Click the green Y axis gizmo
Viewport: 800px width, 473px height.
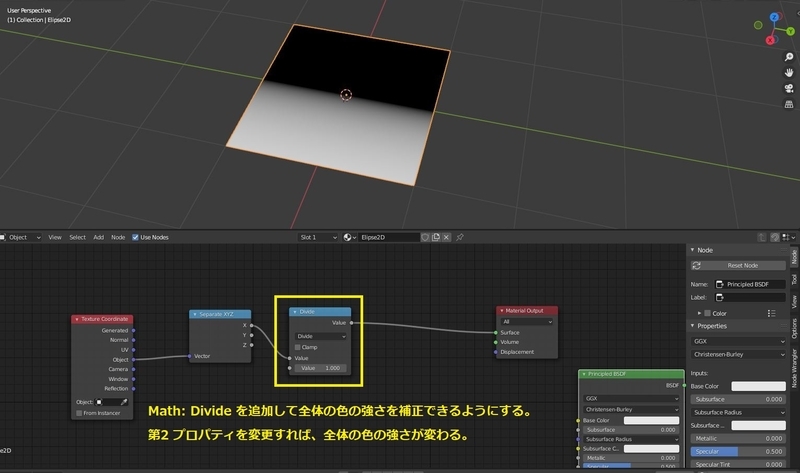click(791, 32)
